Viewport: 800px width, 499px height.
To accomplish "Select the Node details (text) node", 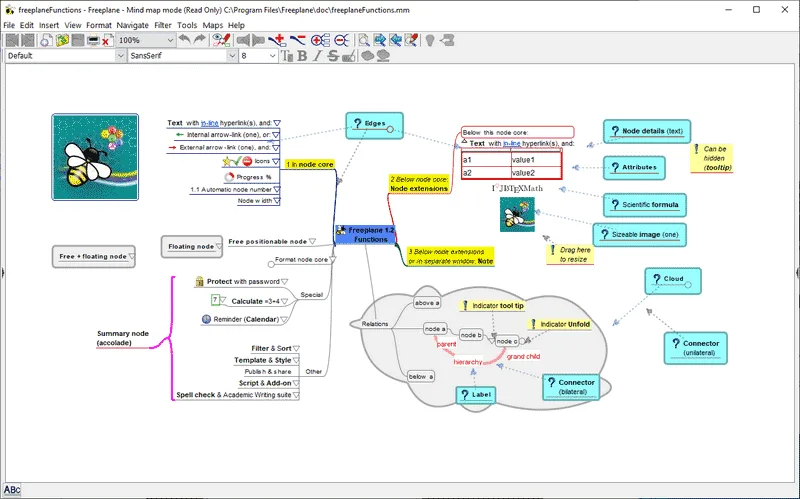I will pos(647,131).
